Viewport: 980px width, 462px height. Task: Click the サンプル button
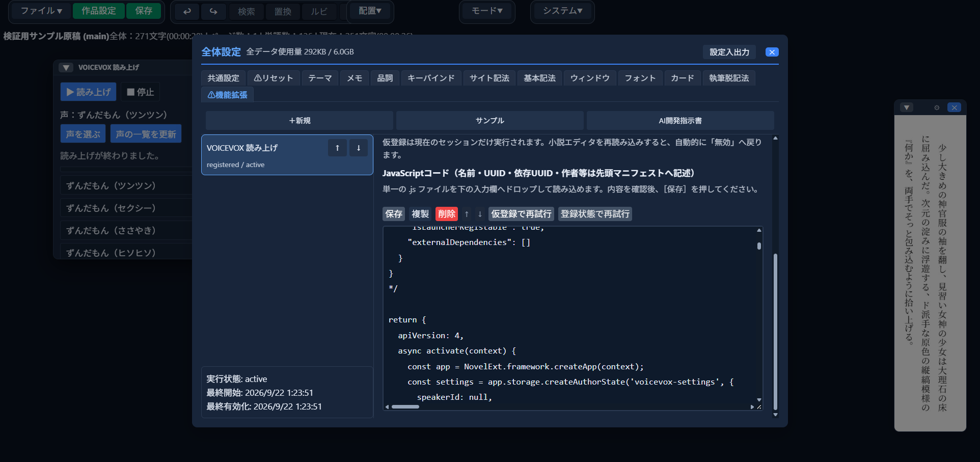click(x=490, y=121)
